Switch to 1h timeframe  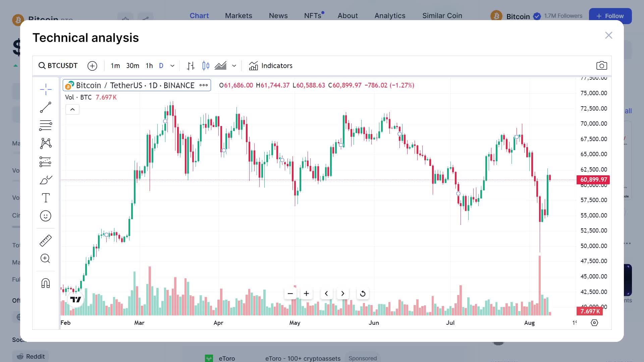coord(149,66)
